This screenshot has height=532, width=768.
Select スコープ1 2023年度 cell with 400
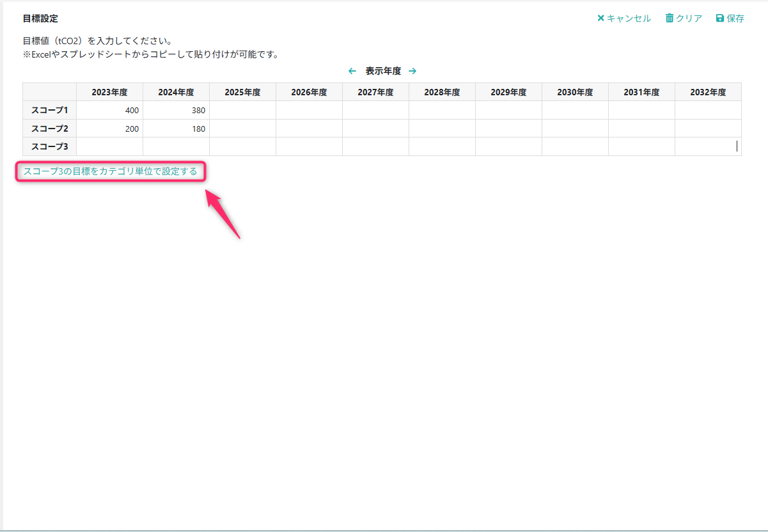click(109, 110)
